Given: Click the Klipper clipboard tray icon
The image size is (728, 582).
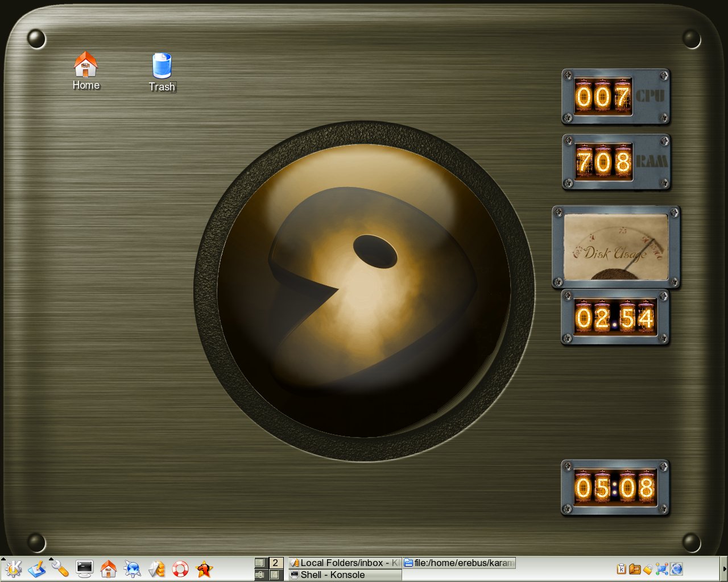Looking at the screenshot, I should 622,569.
